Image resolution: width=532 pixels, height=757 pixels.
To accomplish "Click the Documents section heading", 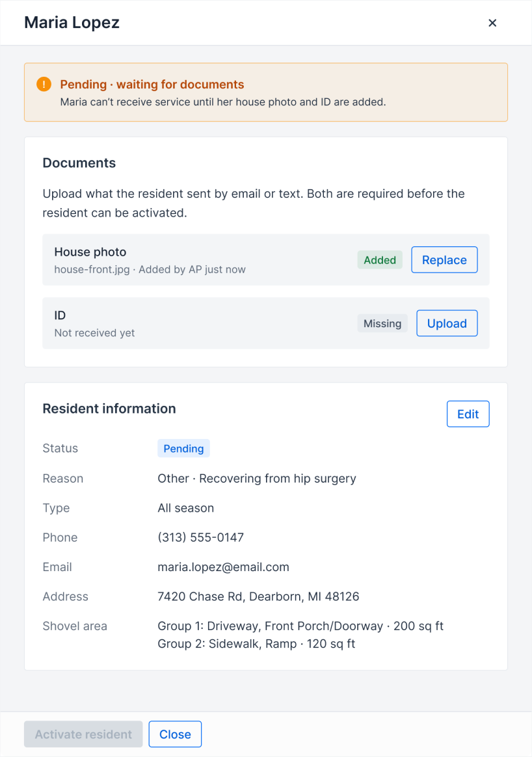I will [x=79, y=163].
